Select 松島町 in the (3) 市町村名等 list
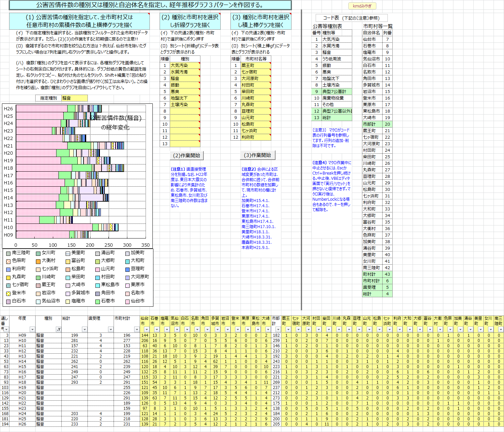The width and height of the screenshot is (504, 432). 256,124
